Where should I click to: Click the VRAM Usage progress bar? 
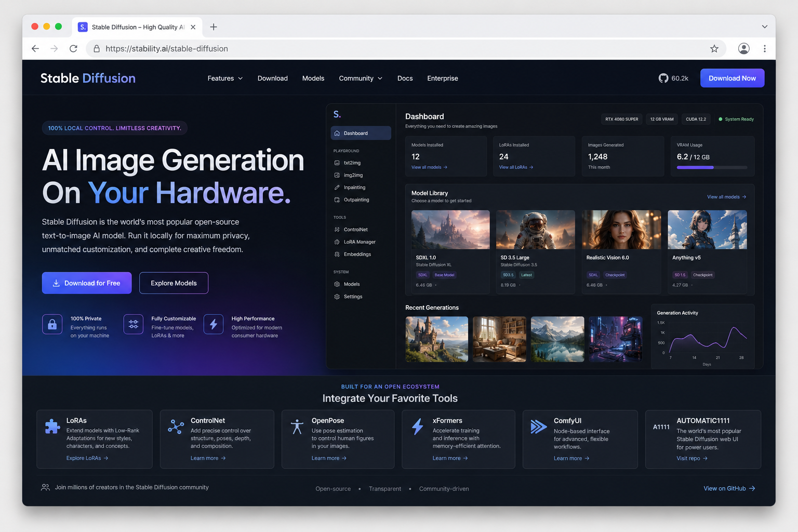click(712, 167)
